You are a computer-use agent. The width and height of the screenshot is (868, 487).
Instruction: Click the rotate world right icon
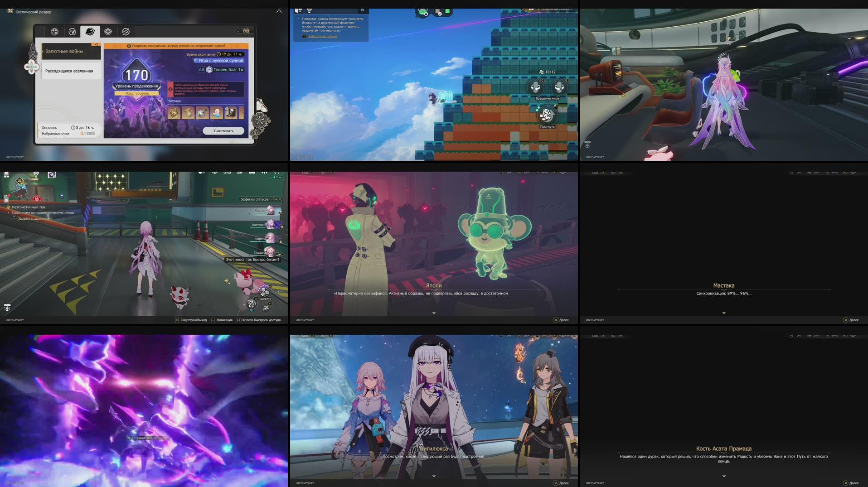tap(559, 87)
